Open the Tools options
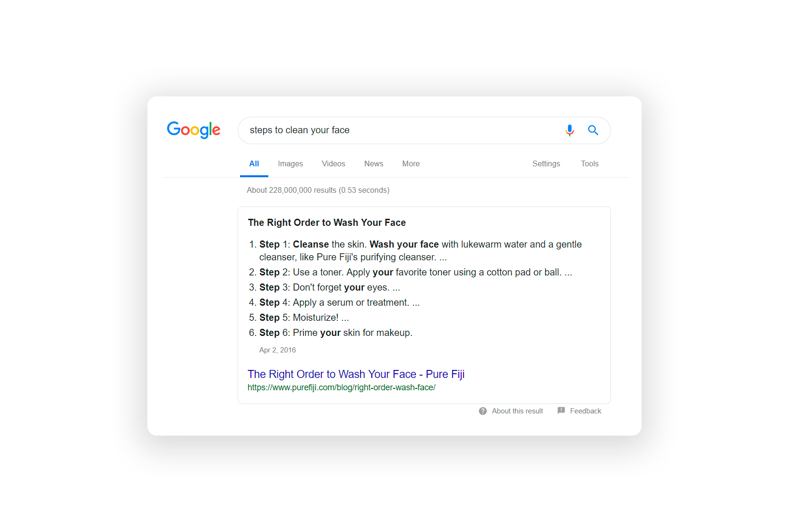 tap(589, 163)
